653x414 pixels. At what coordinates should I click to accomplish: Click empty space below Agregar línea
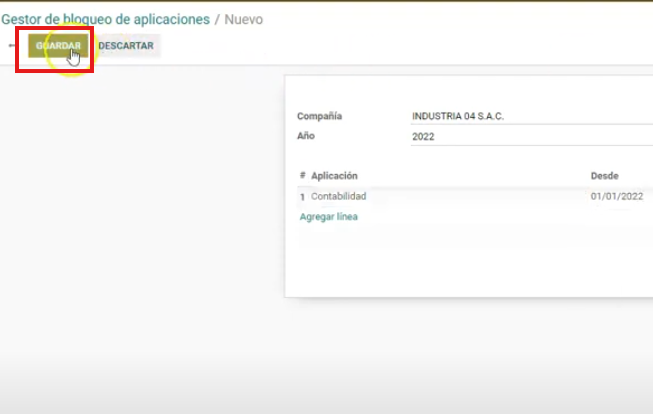(450, 260)
